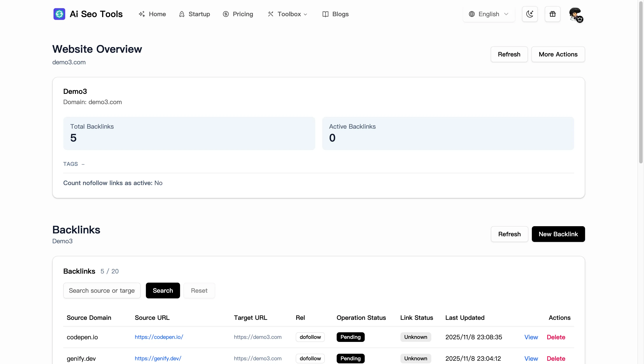Toggle dark mode with the moon icon
Screen dimensions: 644x364
pyautogui.click(x=530, y=14)
